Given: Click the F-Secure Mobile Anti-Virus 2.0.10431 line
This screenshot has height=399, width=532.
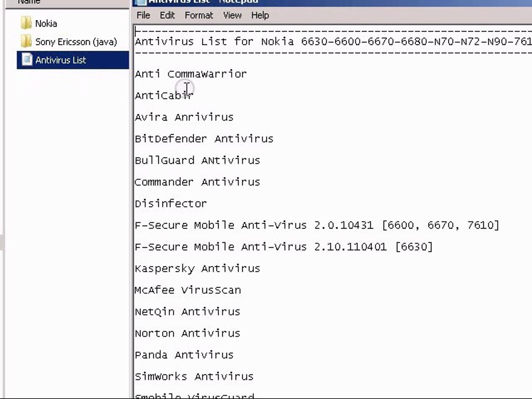Looking at the screenshot, I should click(x=317, y=225).
